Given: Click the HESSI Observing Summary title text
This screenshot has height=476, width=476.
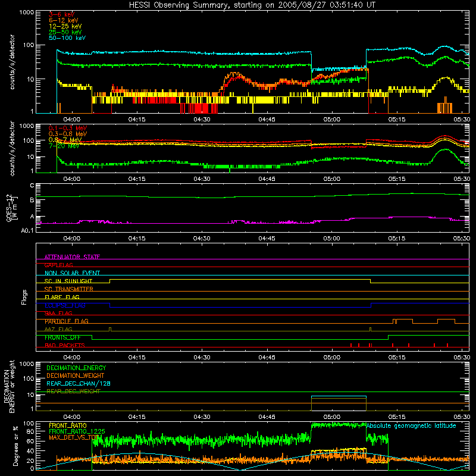Looking at the screenshot, I should [x=252, y=5].
